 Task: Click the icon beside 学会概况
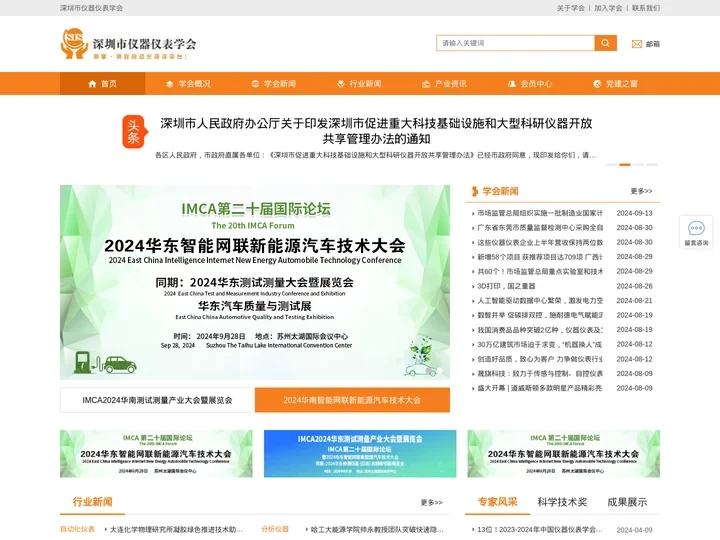click(x=169, y=84)
